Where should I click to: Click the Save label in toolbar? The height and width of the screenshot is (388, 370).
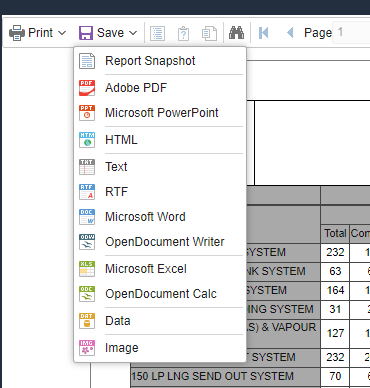[110, 33]
